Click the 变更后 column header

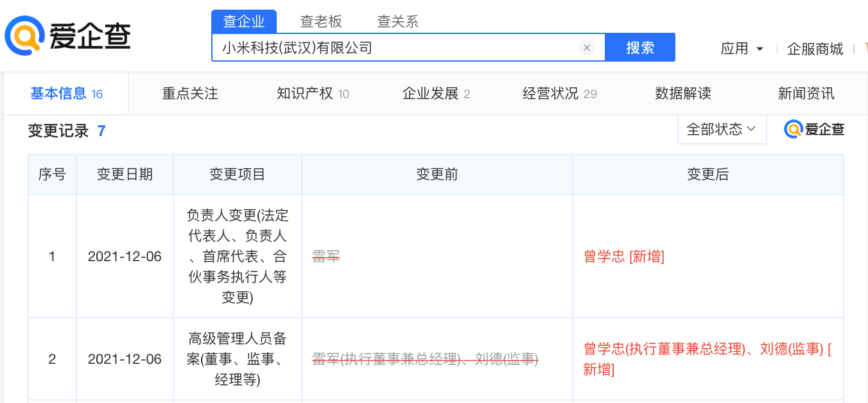pos(708,175)
